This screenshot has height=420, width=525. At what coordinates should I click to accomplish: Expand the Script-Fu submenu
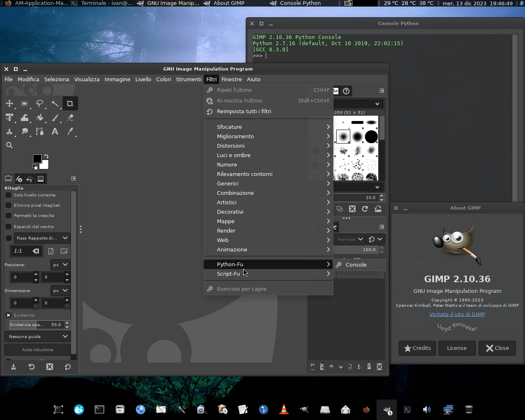click(269, 274)
